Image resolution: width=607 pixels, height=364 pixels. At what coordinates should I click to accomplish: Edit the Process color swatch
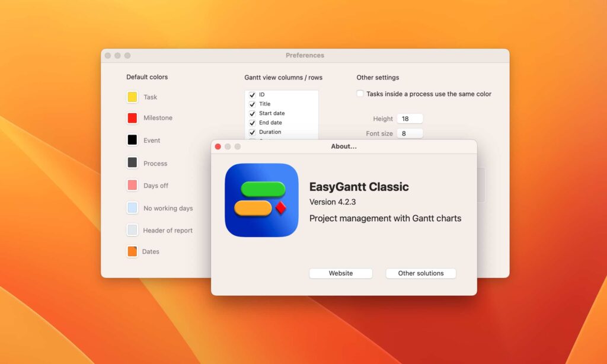click(x=133, y=163)
